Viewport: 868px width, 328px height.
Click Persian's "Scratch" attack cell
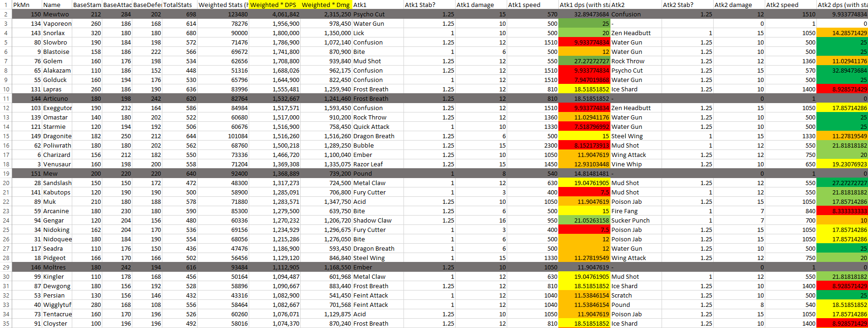click(x=636, y=295)
